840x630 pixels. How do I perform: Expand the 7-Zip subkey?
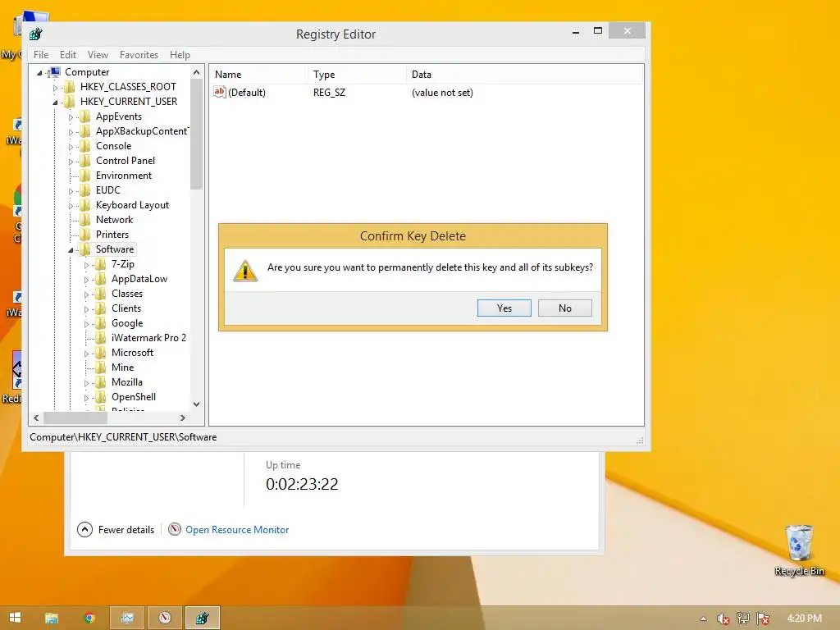[x=86, y=265]
